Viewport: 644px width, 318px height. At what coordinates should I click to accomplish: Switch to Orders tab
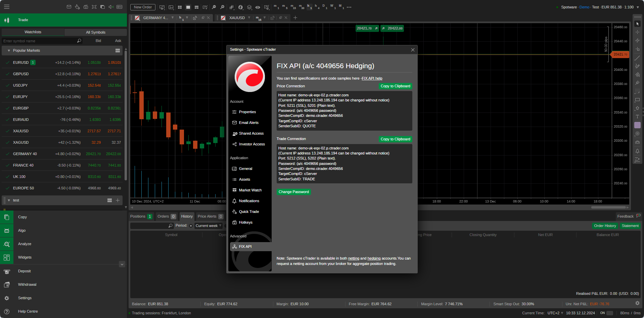click(167, 216)
